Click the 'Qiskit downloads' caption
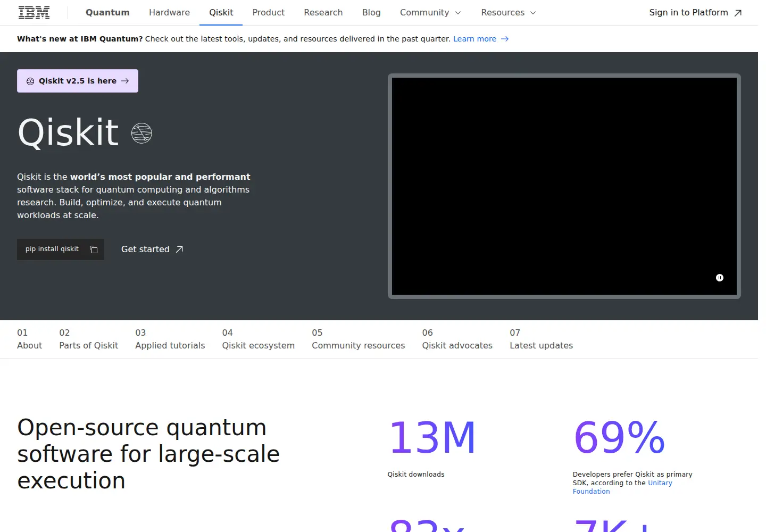766x532 pixels. coord(416,475)
